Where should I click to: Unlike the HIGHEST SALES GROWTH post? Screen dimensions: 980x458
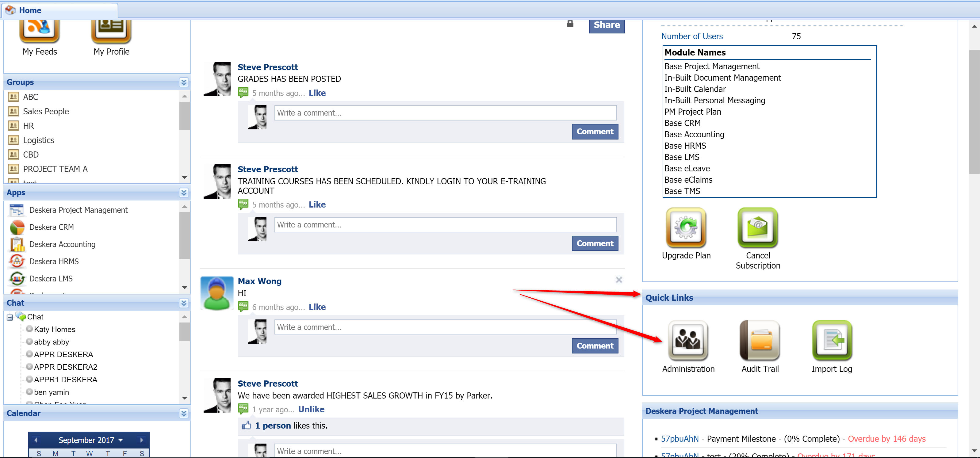click(x=311, y=409)
